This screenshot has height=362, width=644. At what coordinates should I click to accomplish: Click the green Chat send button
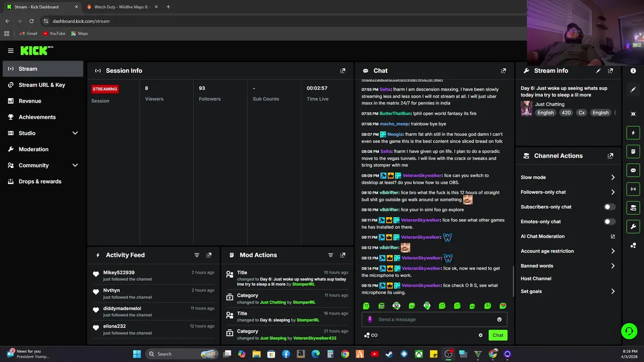[498, 335]
